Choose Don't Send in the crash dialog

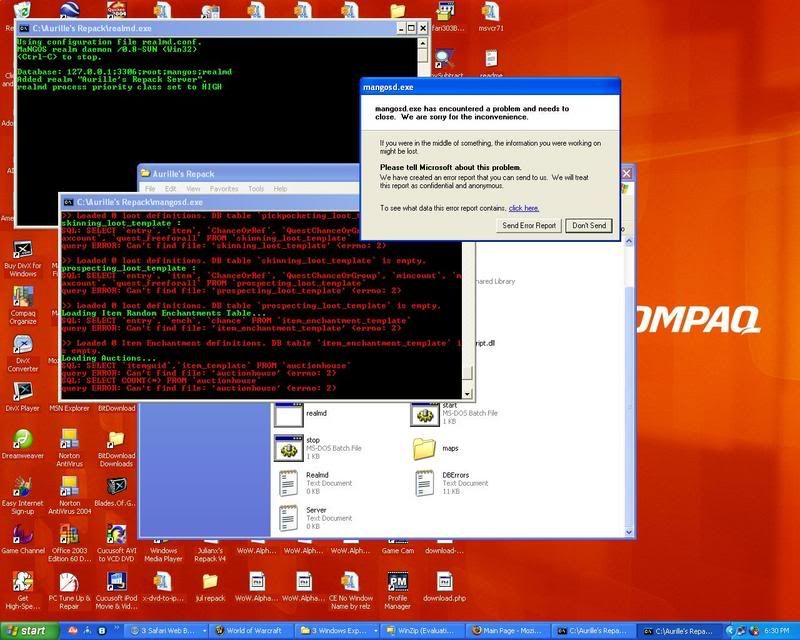point(589,226)
